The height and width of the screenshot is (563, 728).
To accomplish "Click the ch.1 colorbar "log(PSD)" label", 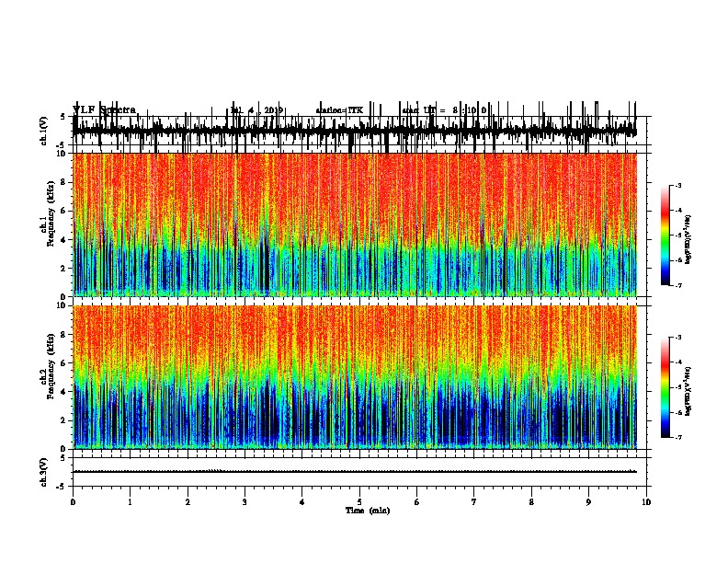I will click(688, 239).
